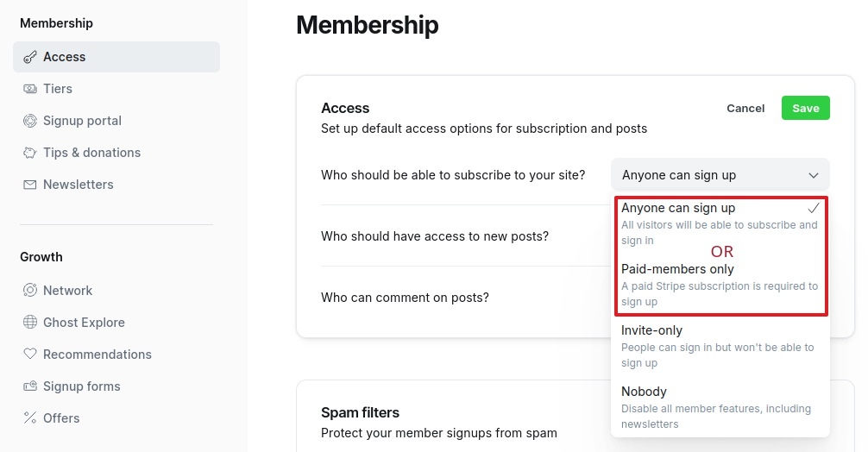Click the Offers percent icon

coord(30,418)
